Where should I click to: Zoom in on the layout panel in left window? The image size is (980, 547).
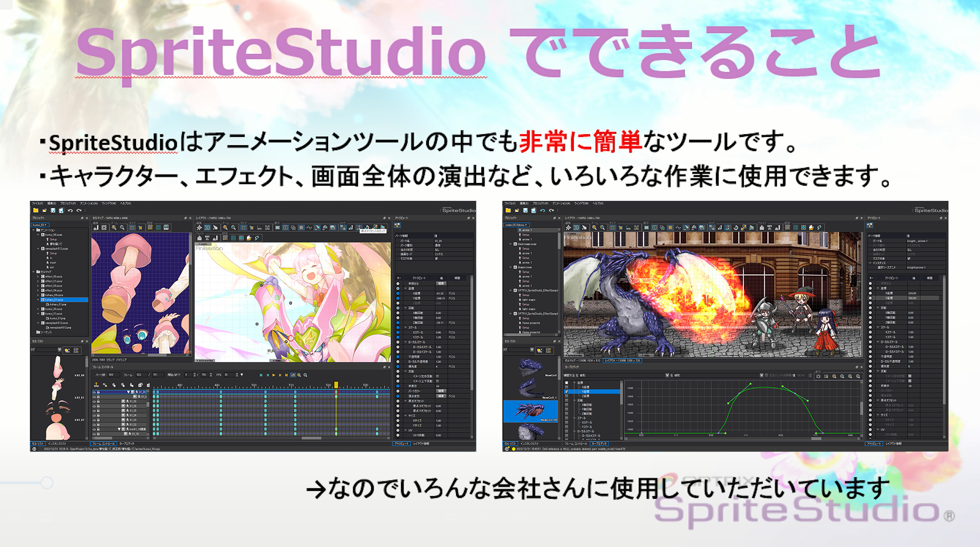click(225, 228)
